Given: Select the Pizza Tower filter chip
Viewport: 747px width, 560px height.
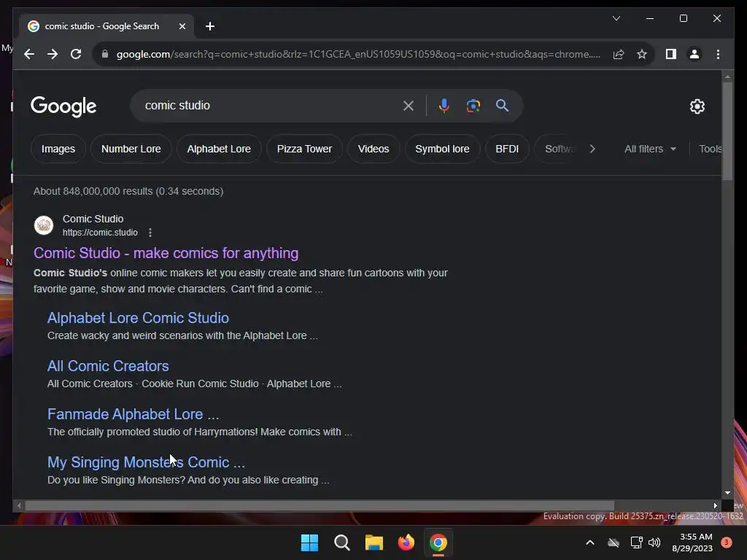Looking at the screenshot, I should (x=304, y=149).
